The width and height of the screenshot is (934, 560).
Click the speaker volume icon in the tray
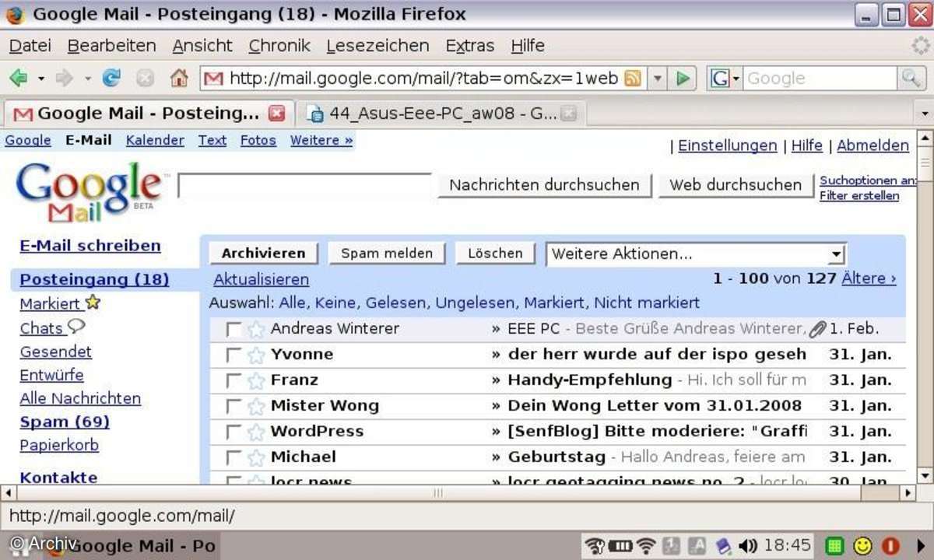[748, 545]
